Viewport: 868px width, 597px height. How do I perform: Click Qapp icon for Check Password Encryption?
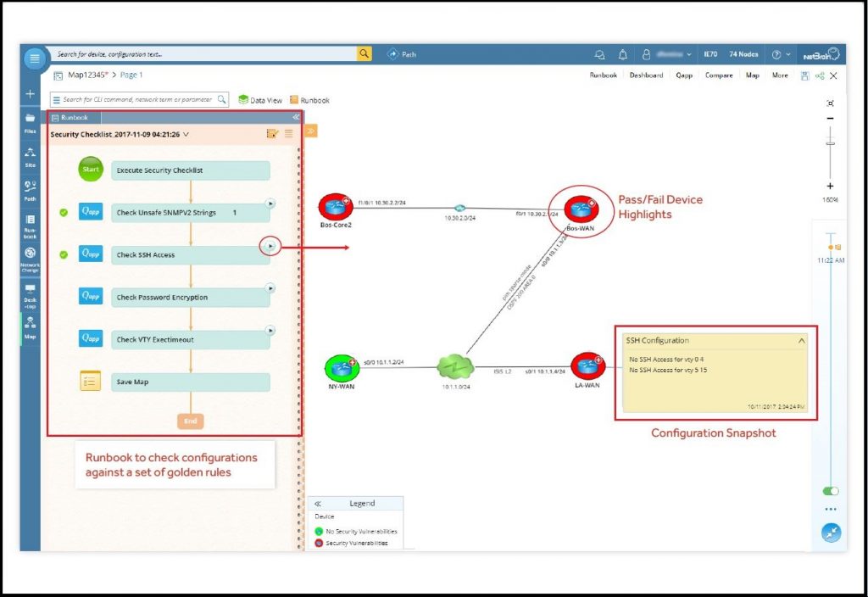91,296
